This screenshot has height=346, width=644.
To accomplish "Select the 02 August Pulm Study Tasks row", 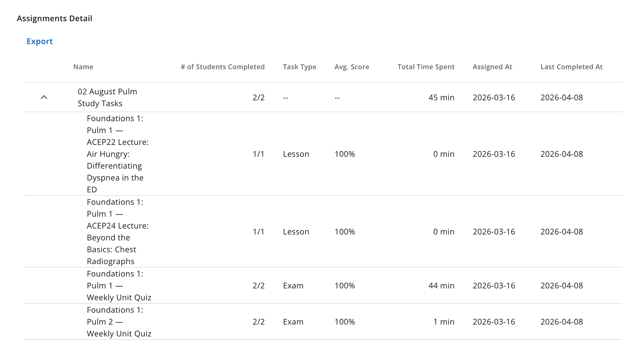I will click(x=107, y=97).
